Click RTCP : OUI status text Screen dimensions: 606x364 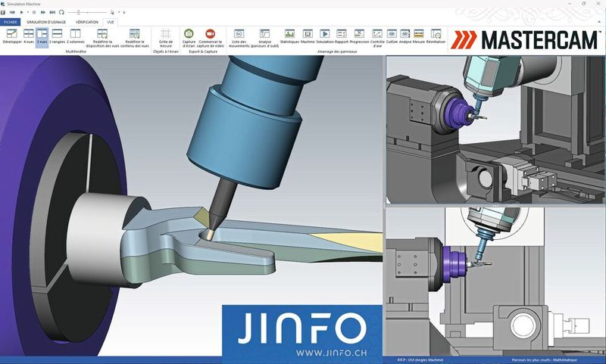[420, 359]
